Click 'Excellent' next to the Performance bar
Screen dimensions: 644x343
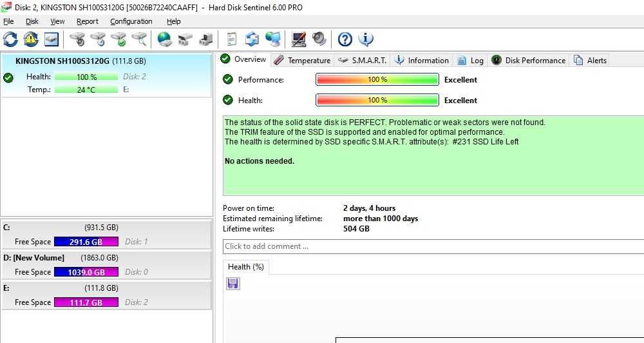click(x=460, y=80)
